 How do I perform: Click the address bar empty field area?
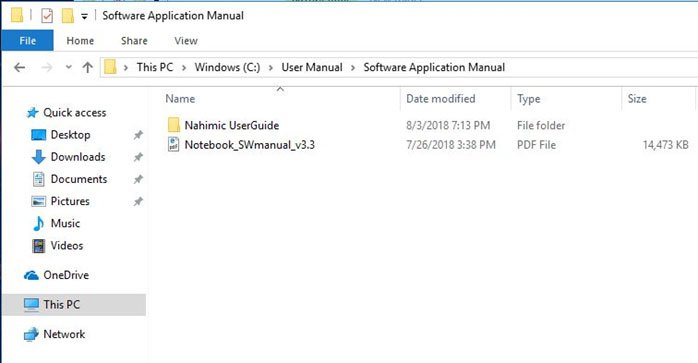[601, 68]
